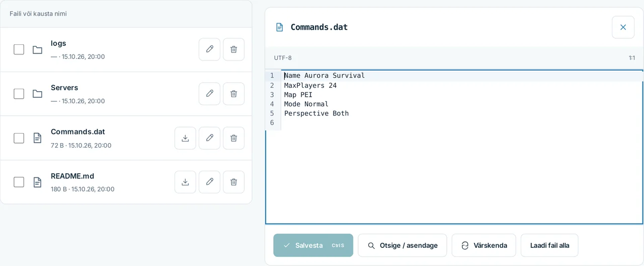Delete Commands.dat with its trash icon
This screenshot has width=644, height=266.
[x=233, y=138]
